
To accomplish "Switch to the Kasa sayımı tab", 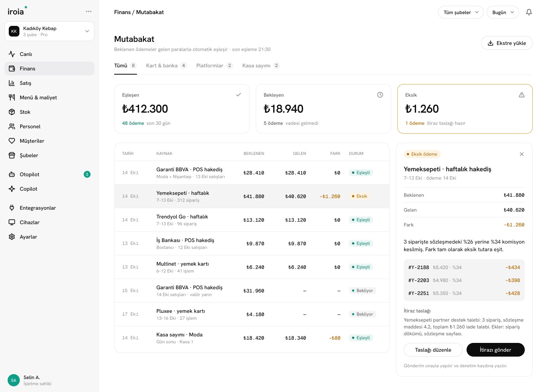I will click(x=261, y=65).
